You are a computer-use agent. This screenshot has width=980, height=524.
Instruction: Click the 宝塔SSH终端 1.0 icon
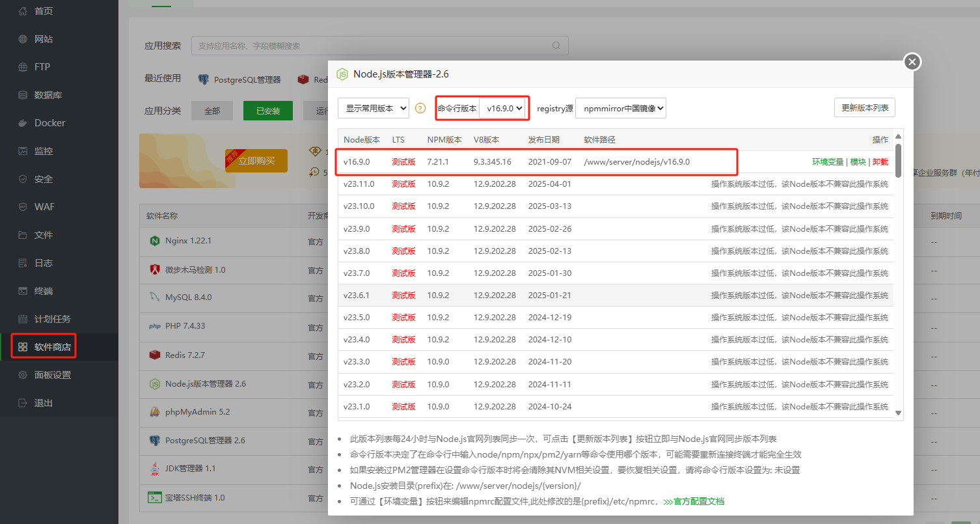[155, 497]
